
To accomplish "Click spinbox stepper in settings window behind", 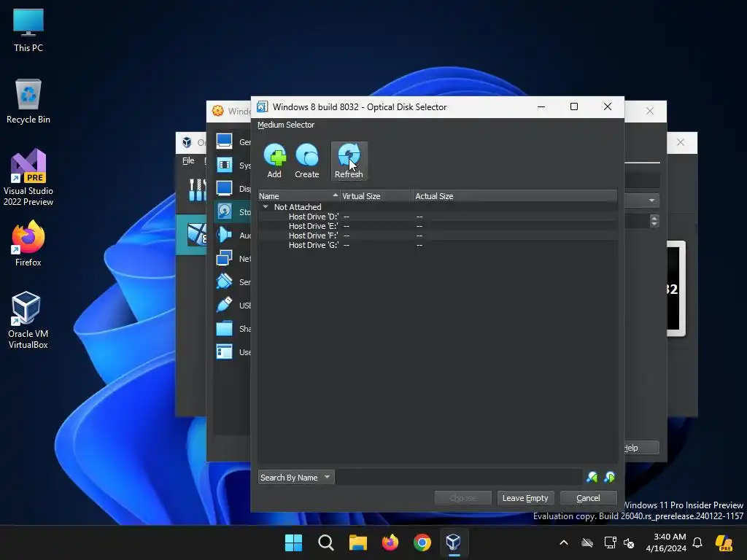I will click(654, 221).
